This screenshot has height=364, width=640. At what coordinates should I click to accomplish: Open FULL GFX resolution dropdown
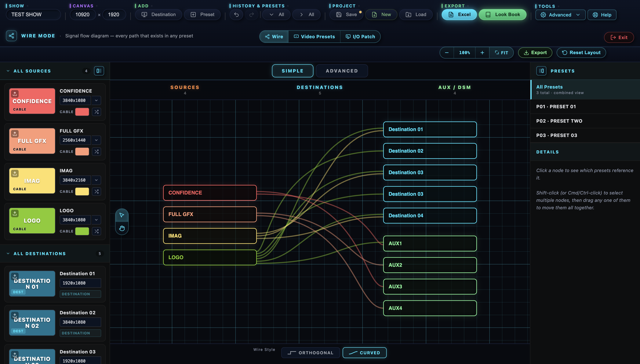point(96,140)
